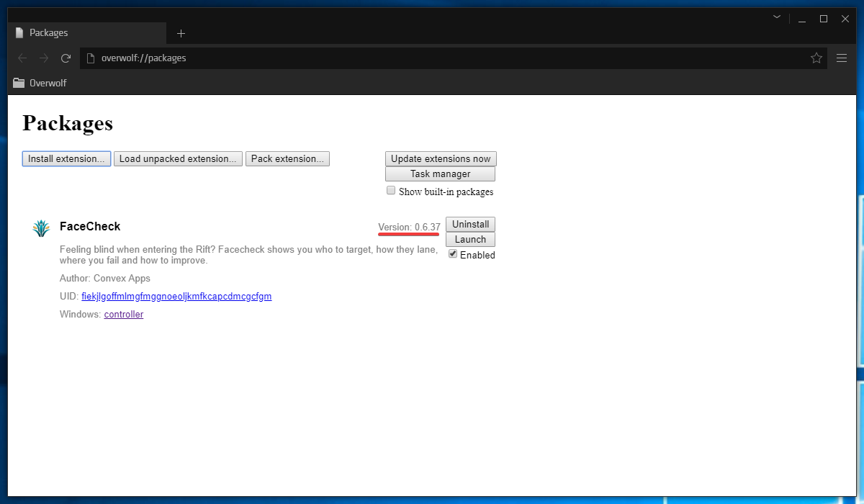Image resolution: width=864 pixels, height=504 pixels.
Task: Click Pack extension button
Action: 287,158
